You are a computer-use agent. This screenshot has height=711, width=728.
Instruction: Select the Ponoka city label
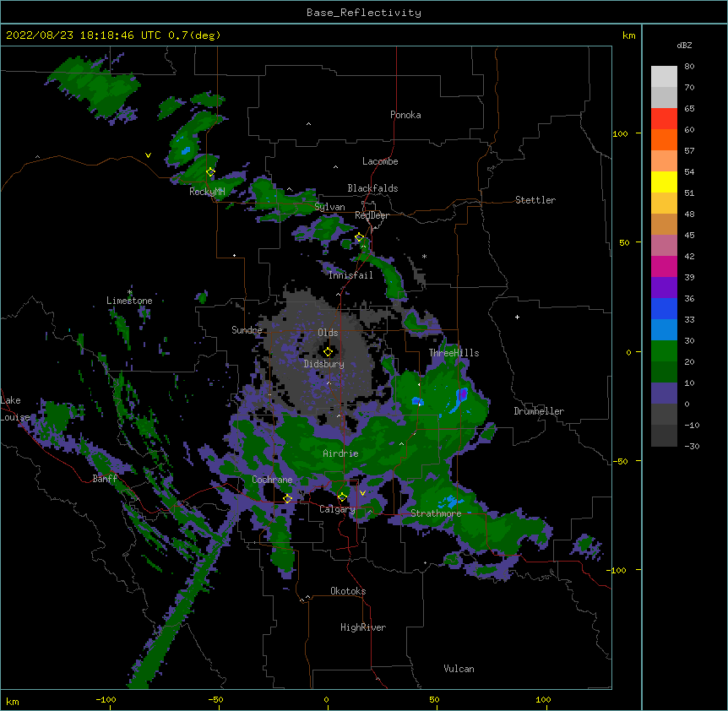coord(405,115)
